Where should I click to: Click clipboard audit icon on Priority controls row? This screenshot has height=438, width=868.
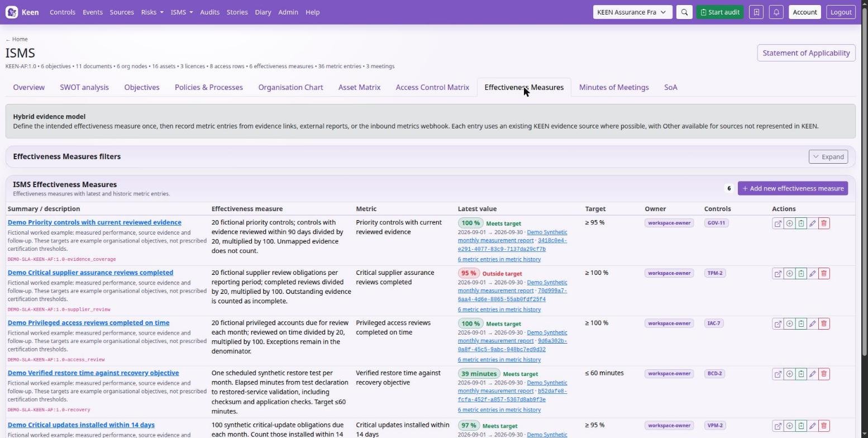[x=801, y=223]
